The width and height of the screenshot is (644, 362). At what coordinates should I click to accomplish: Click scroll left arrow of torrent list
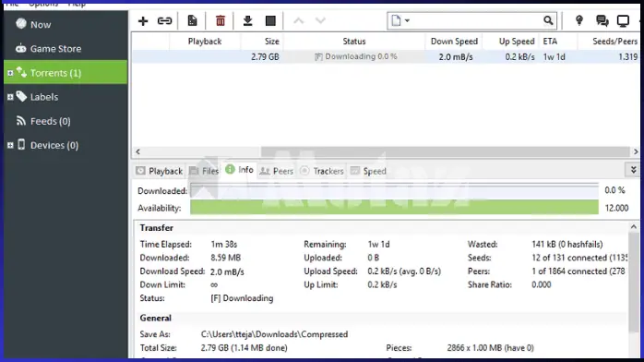138,151
